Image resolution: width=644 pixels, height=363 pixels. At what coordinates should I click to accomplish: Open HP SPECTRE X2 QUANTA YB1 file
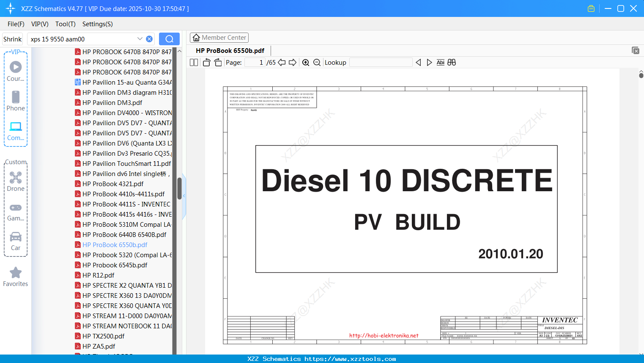tap(123, 286)
